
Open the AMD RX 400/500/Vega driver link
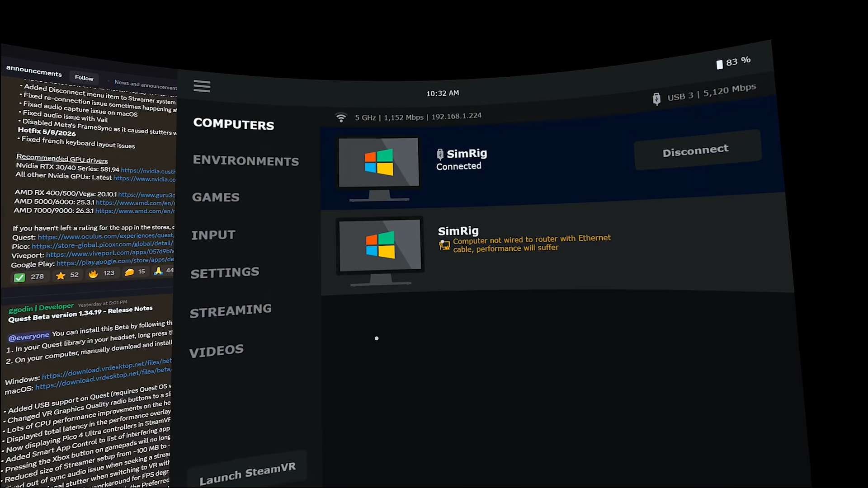click(146, 195)
